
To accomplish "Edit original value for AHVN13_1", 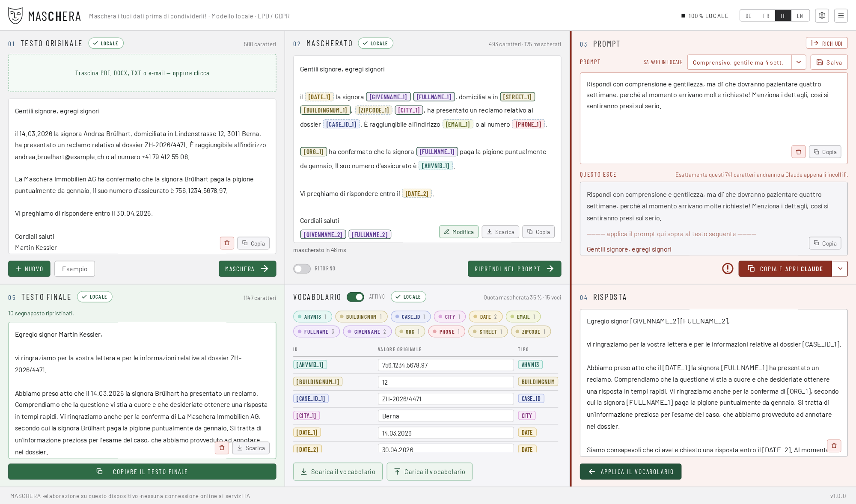I will pyautogui.click(x=446, y=365).
